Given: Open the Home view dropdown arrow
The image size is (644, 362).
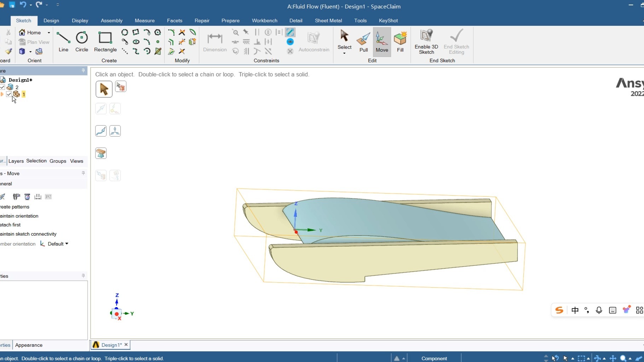Looking at the screenshot, I should (x=49, y=33).
